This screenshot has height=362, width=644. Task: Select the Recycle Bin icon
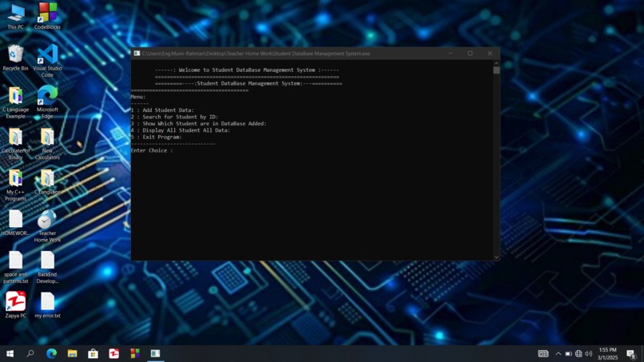click(16, 58)
